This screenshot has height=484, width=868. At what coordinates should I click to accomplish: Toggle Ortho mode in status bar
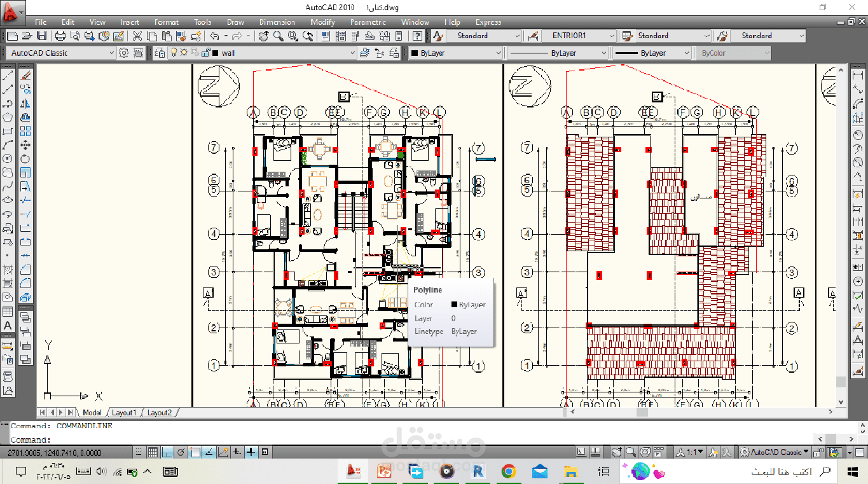[167, 452]
